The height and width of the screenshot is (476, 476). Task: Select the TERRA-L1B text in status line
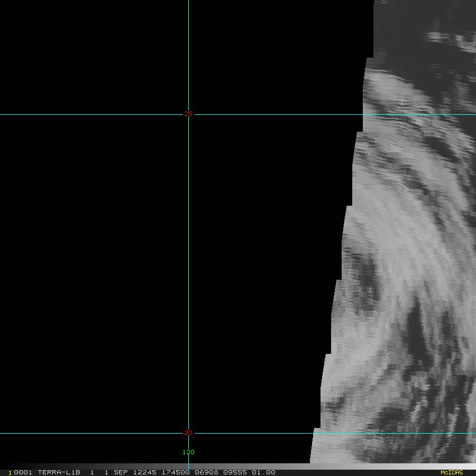(x=59, y=472)
